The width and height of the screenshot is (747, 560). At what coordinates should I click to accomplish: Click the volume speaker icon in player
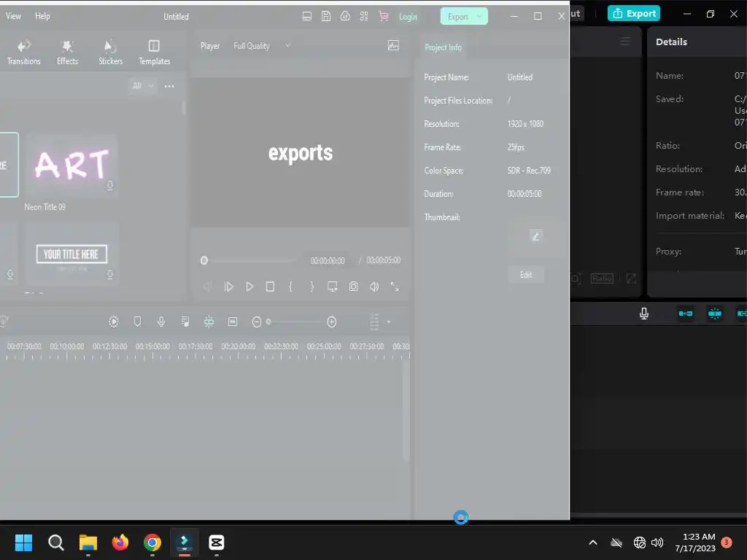click(374, 287)
